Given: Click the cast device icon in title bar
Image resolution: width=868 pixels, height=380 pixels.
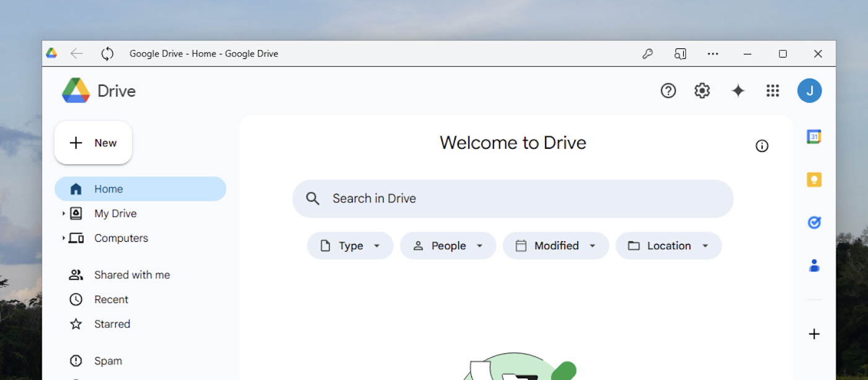Looking at the screenshot, I should 680,54.
